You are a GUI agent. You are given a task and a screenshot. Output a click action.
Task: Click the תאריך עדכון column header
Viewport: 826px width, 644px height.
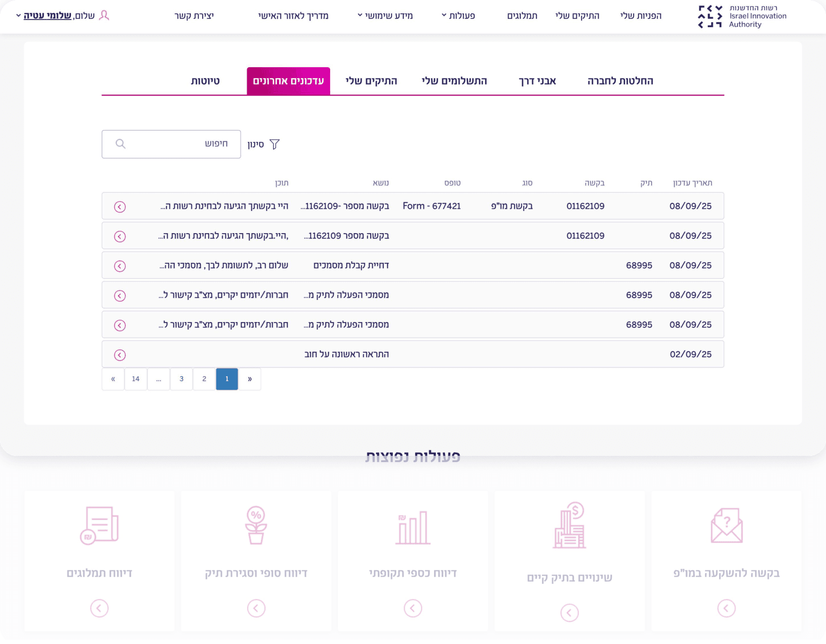[692, 183]
